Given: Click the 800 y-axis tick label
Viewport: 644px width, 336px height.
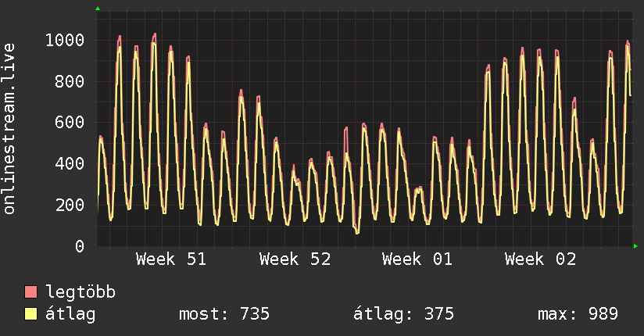Looking at the screenshot, I should [x=70, y=81].
